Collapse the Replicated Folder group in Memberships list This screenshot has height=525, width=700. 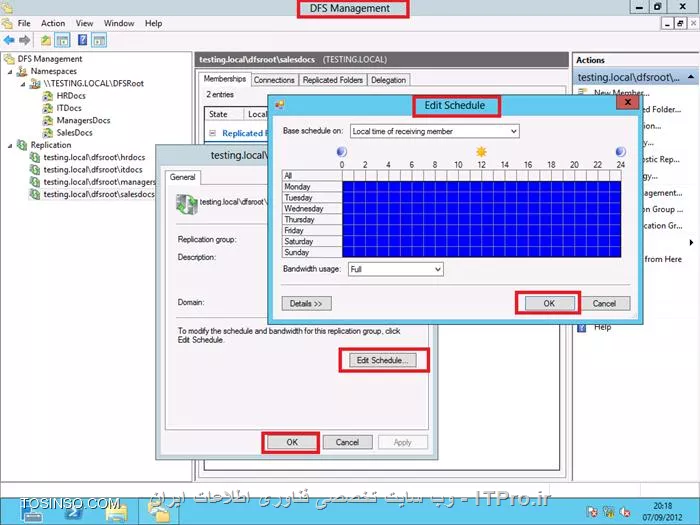coord(213,133)
